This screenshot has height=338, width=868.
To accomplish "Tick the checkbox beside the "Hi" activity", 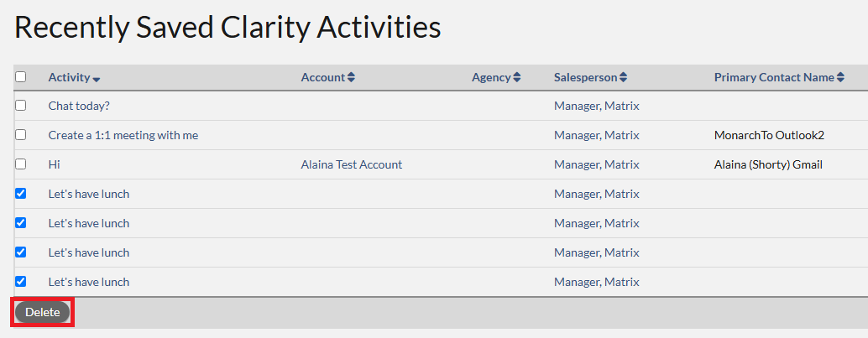I will coord(21,164).
